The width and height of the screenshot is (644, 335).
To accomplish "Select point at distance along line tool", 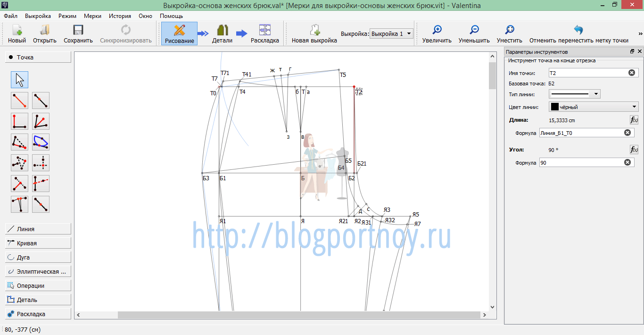I will [x=41, y=100].
